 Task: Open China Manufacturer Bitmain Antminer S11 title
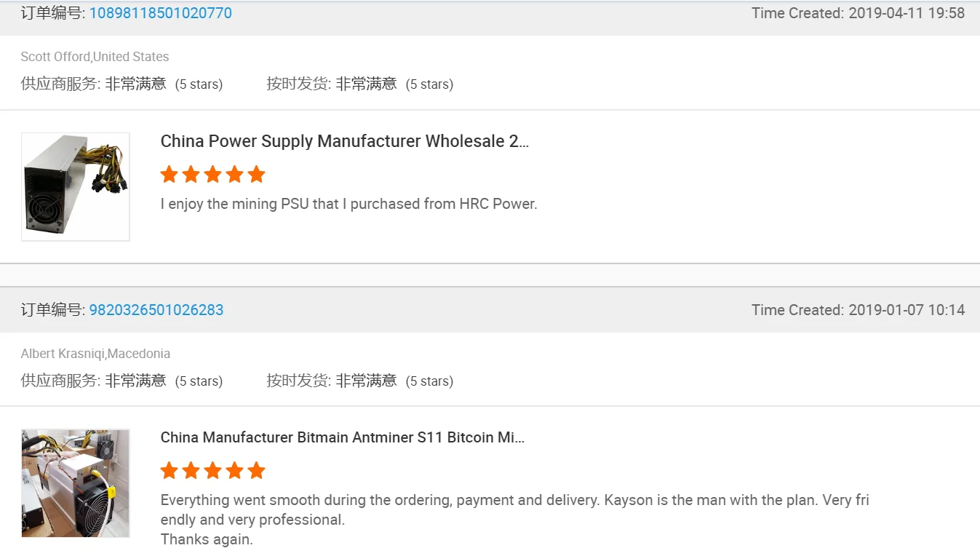coord(343,437)
